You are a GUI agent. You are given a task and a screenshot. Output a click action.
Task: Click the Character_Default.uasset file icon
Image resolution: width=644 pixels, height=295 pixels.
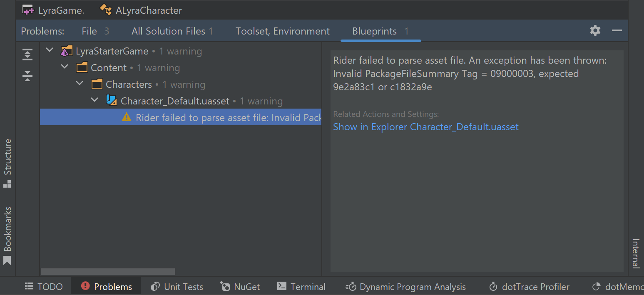[111, 101]
